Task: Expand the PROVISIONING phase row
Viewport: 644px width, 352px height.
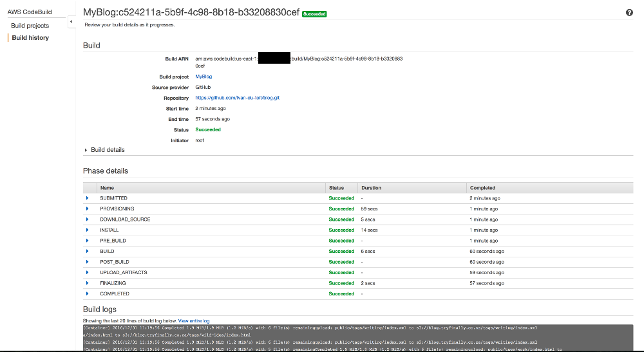Action: pyautogui.click(x=87, y=209)
